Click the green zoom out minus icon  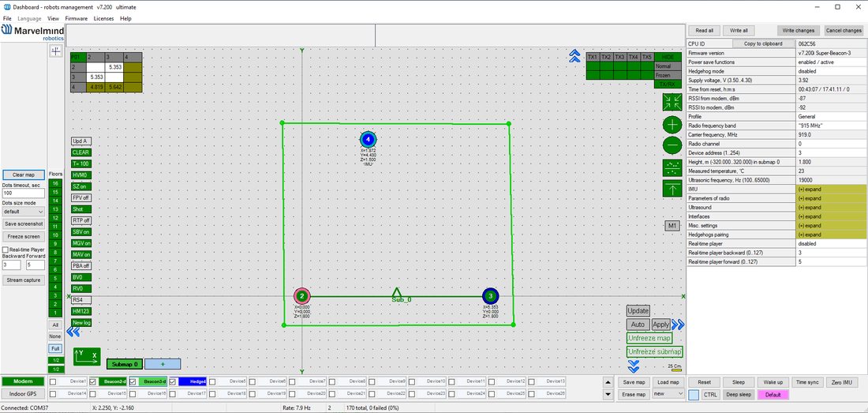click(672, 145)
